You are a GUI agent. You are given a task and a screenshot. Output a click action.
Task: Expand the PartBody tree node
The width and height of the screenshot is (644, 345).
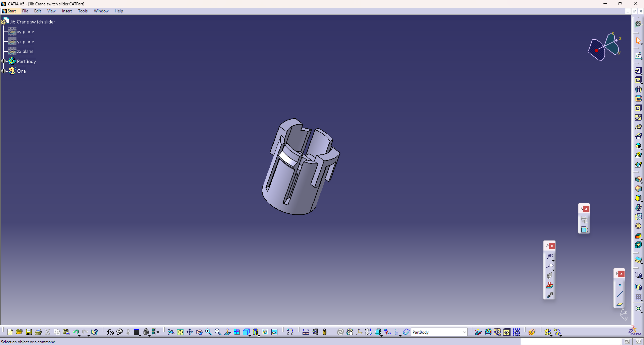[x=4, y=61]
